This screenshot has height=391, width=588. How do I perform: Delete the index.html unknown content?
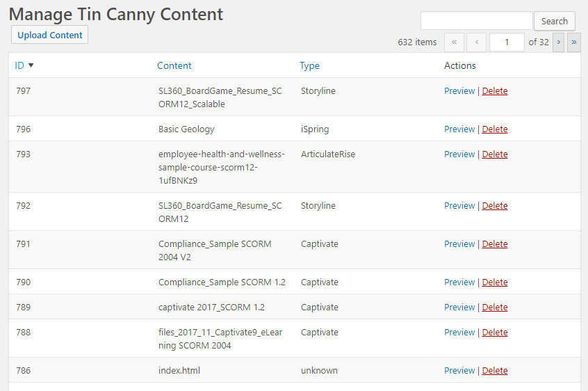(x=495, y=370)
